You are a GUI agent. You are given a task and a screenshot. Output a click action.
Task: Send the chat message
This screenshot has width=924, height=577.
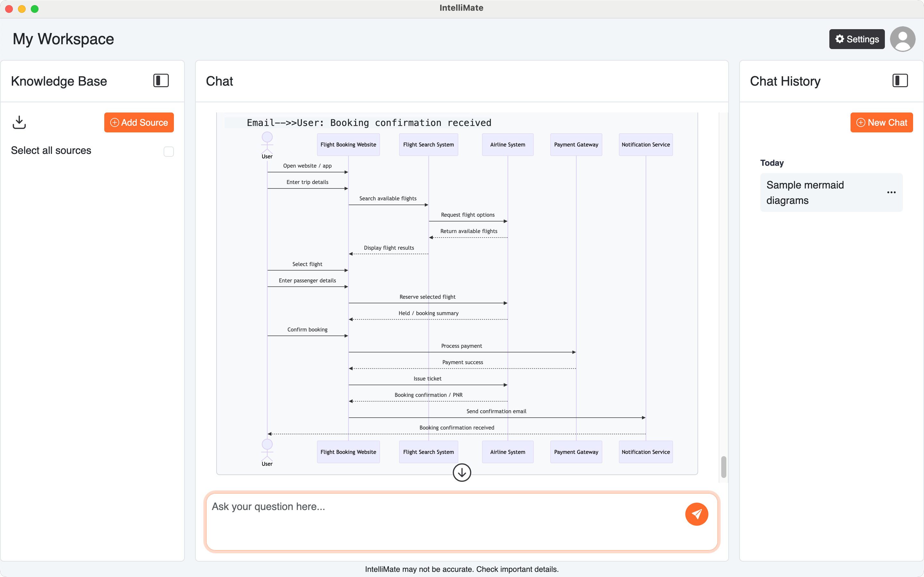pyautogui.click(x=697, y=514)
